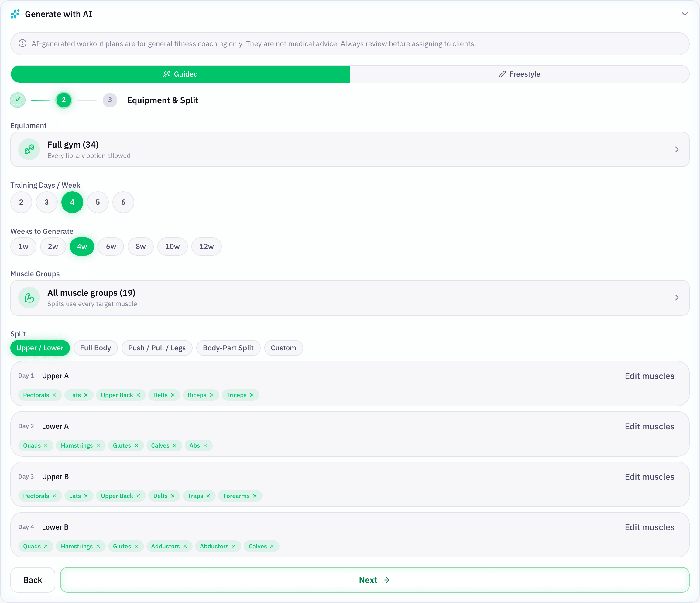This screenshot has width=700, height=603.
Task: Click step 2 indicator circle
Action: pos(63,100)
